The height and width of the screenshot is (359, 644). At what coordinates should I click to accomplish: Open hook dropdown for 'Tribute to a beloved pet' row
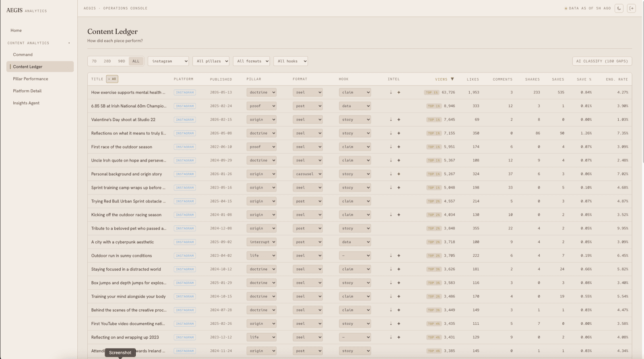pyautogui.click(x=355, y=228)
